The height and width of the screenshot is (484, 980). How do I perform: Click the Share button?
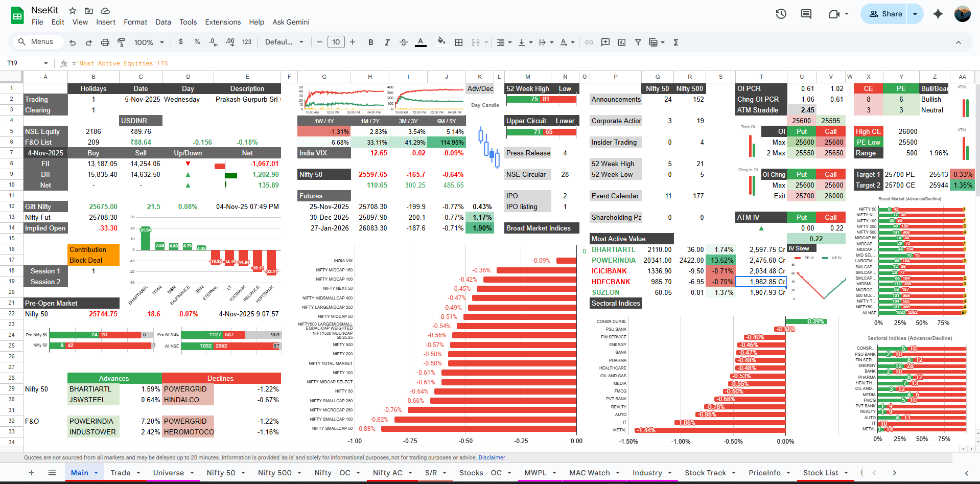click(x=885, y=14)
